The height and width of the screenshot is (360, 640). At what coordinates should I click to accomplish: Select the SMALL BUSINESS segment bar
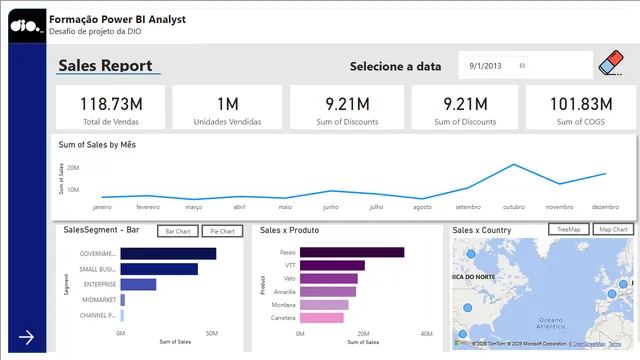click(x=159, y=269)
